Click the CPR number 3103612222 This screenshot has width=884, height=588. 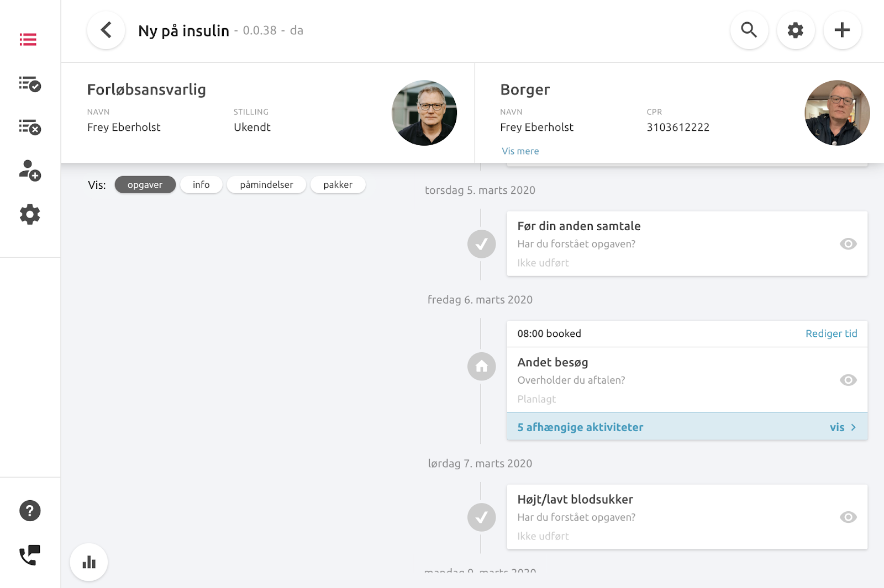pyautogui.click(x=678, y=128)
